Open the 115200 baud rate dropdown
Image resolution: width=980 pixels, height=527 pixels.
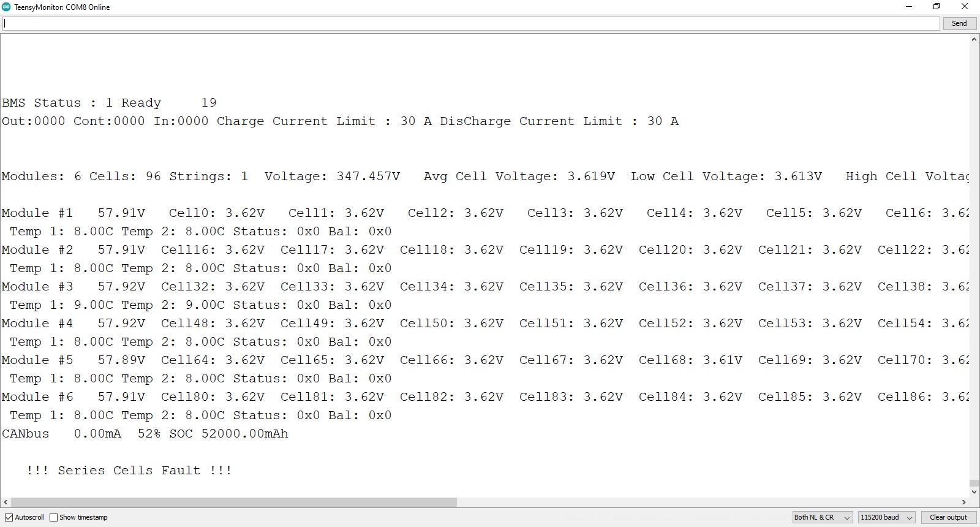coord(886,517)
